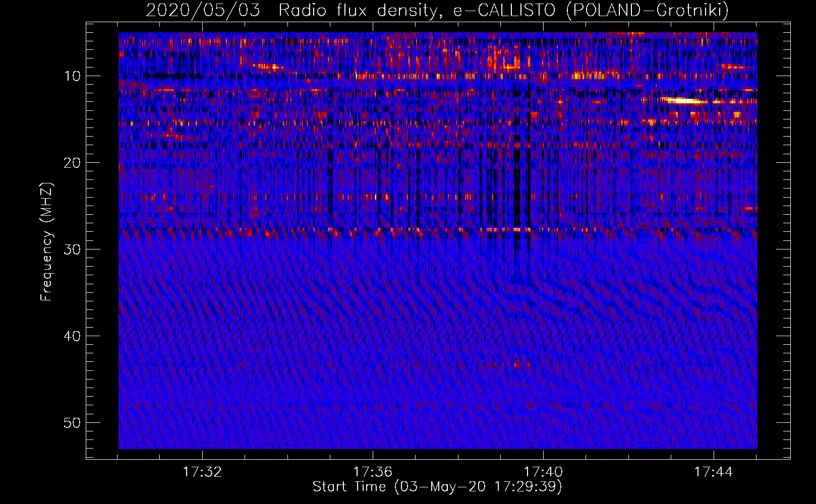Click the bright yellow burst near 13 MHz
Viewport: 816px width, 504px height.
pyautogui.click(x=685, y=101)
